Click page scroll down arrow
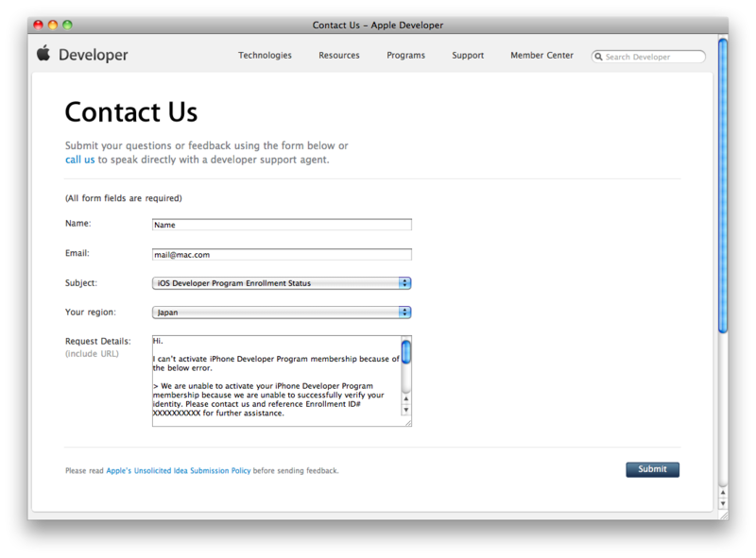Image resolution: width=756 pixels, height=558 pixels. (x=723, y=503)
